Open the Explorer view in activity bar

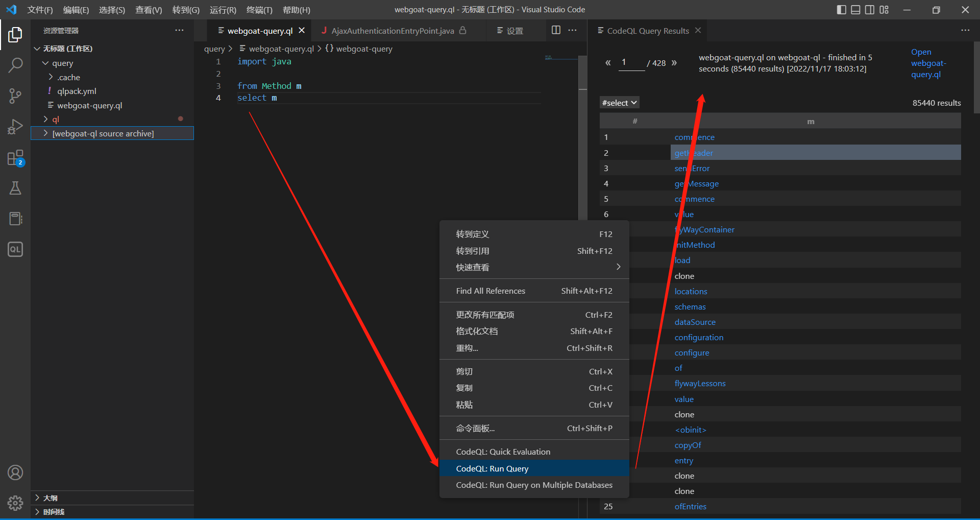[x=15, y=35]
